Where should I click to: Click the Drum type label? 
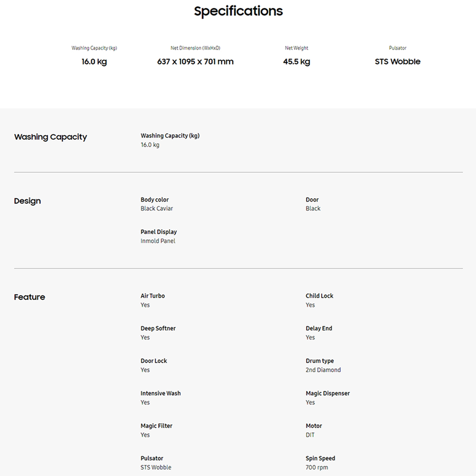pos(320,361)
